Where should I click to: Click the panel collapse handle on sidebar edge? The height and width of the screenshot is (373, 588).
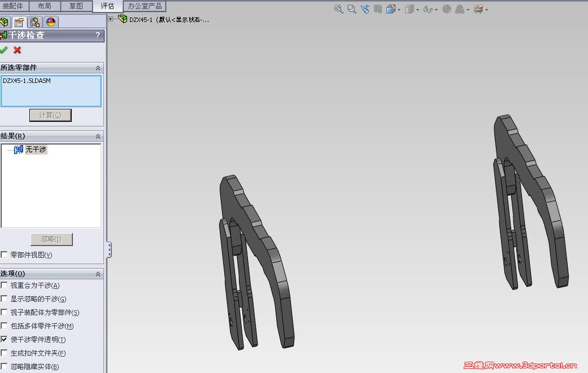click(109, 250)
